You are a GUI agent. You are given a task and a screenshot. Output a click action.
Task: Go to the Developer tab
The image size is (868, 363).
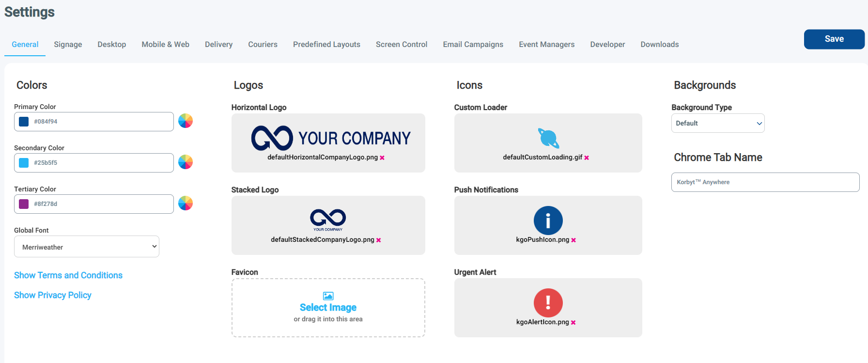607,44
